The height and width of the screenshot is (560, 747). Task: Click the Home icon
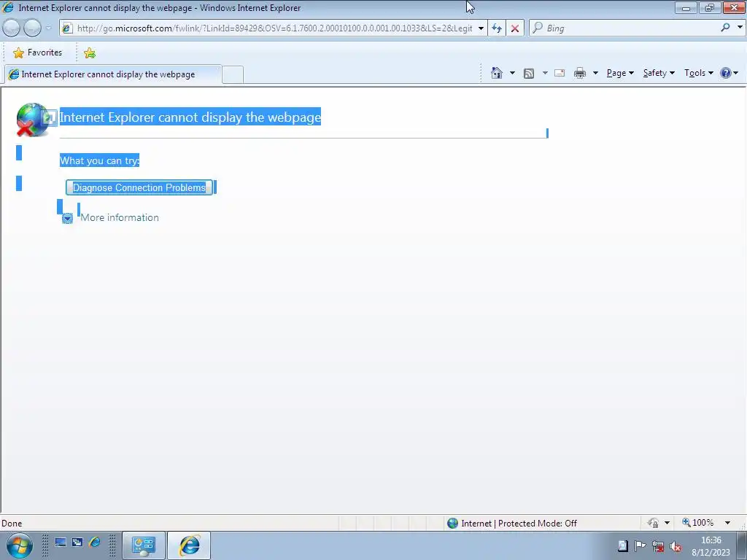(497, 73)
